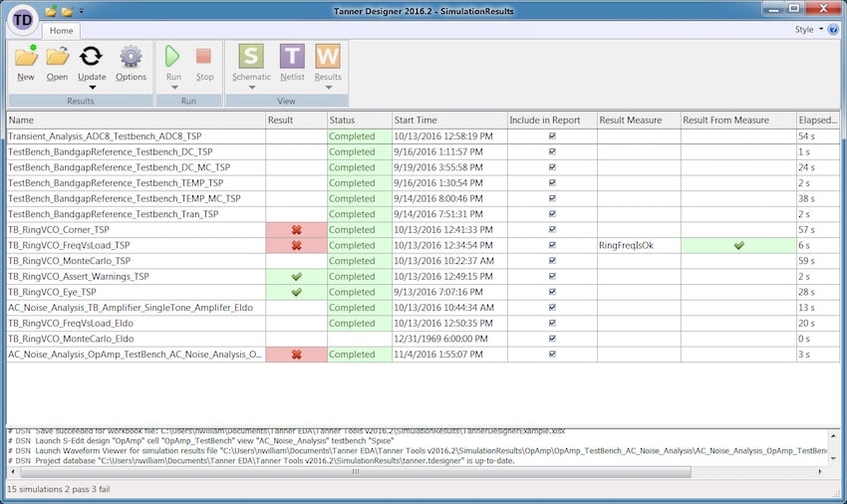The image size is (847, 504).
Task: Open the Options gear icon
Action: tap(131, 56)
